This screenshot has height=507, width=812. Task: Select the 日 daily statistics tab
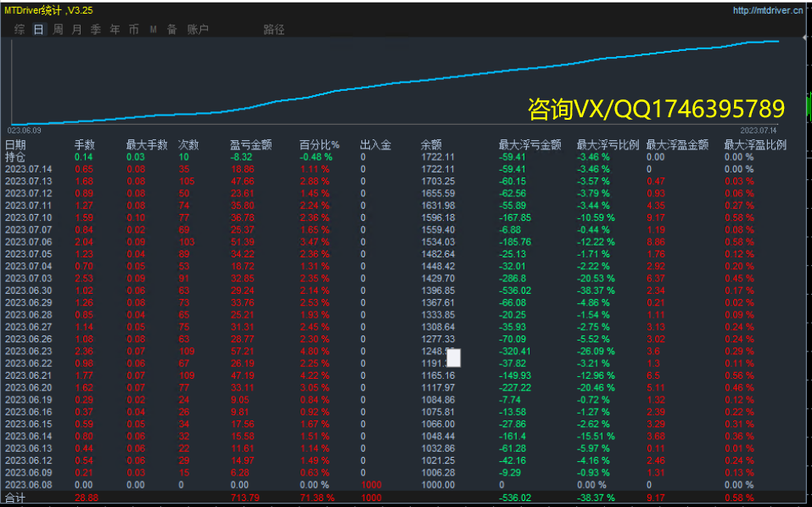coord(38,29)
